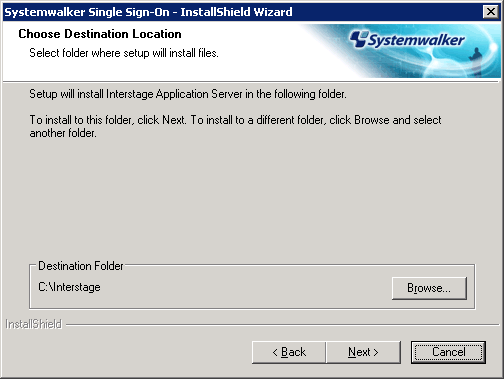Click the Systemwalker Single Sign-On title bar text
The image size is (504, 379).
coord(148,12)
